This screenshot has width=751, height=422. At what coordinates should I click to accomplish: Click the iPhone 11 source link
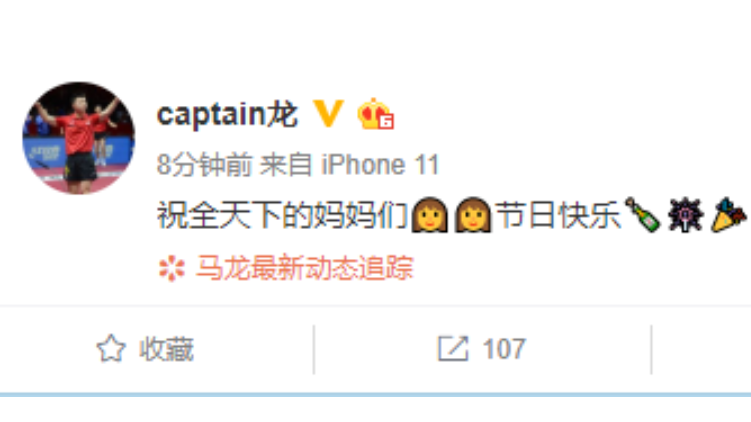tap(380, 165)
